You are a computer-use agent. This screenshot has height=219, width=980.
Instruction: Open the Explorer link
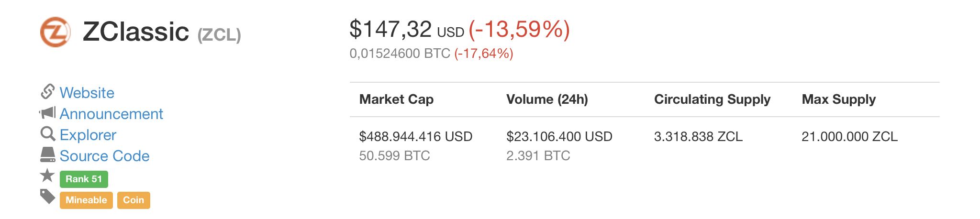(88, 135)
